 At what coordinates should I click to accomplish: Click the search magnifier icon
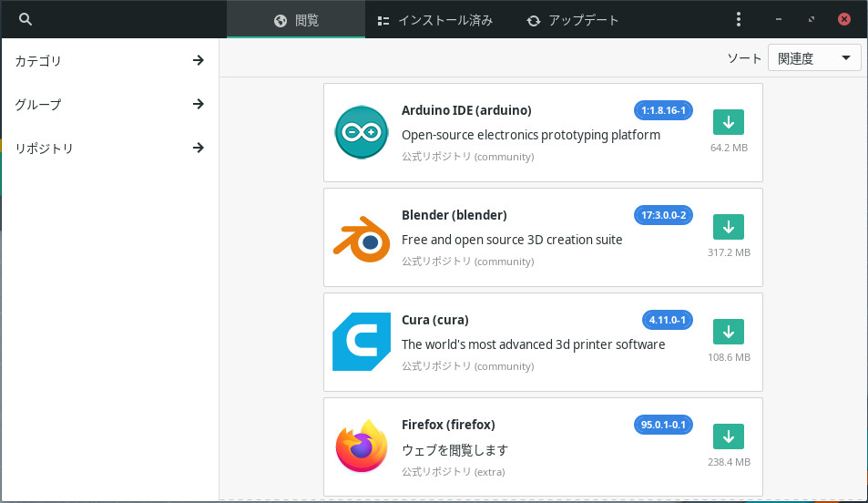click(26, 19)
